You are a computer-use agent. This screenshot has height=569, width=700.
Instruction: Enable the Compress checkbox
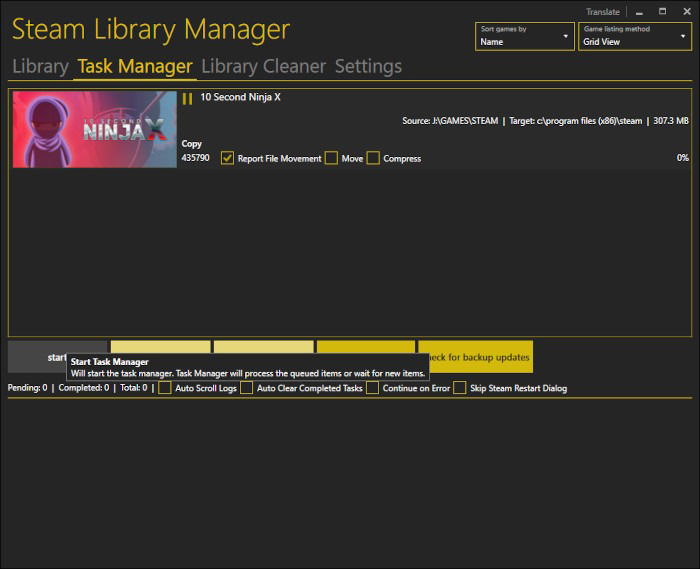tap(373, 158)
